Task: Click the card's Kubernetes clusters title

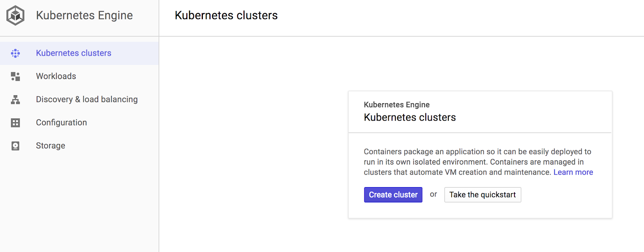Action: 409,117
